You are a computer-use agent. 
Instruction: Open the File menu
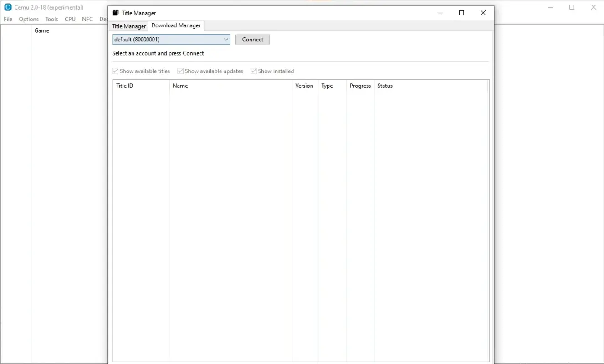(x=8, y=19)
